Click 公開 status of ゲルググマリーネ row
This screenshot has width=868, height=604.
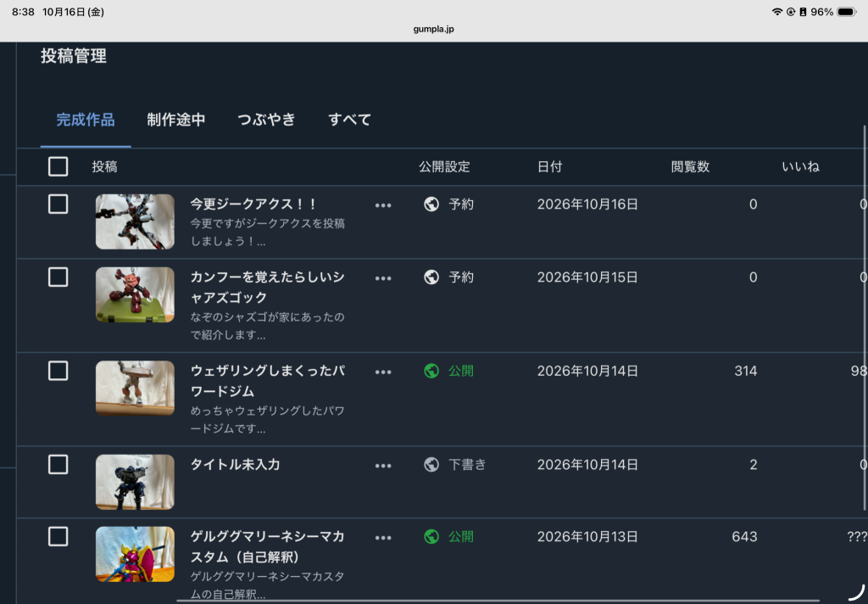461,536
